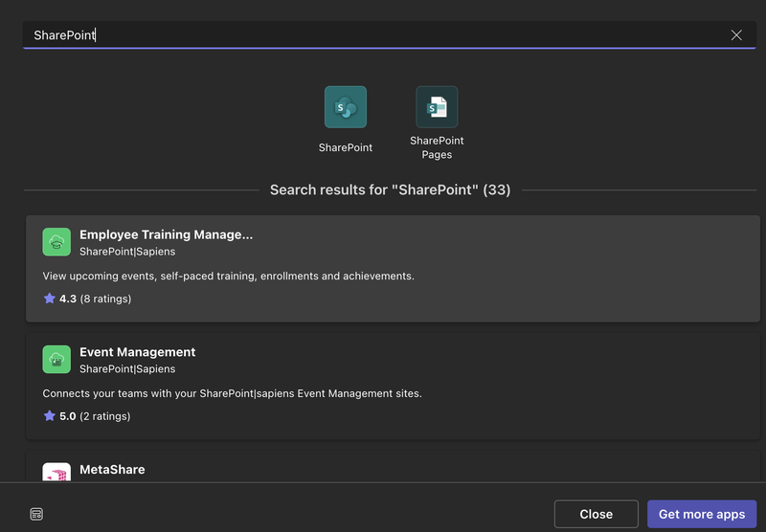Click 'View upcoming events, self-paced training' description

tap(228, 277)
